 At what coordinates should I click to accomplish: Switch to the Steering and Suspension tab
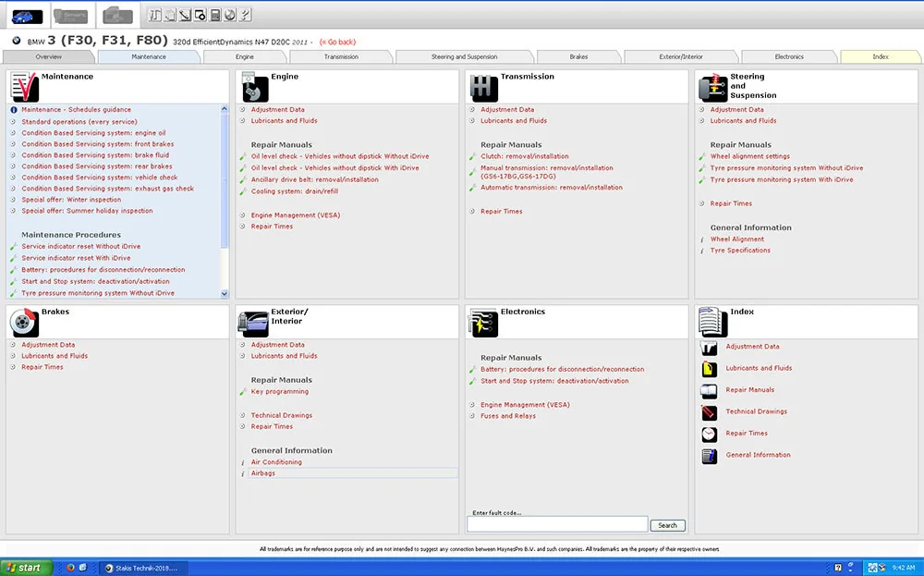(x=465, y=56)
